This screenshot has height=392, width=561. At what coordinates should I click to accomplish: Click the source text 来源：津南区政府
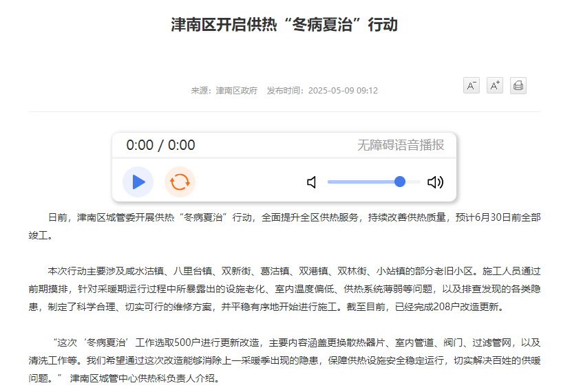[224, 91]
